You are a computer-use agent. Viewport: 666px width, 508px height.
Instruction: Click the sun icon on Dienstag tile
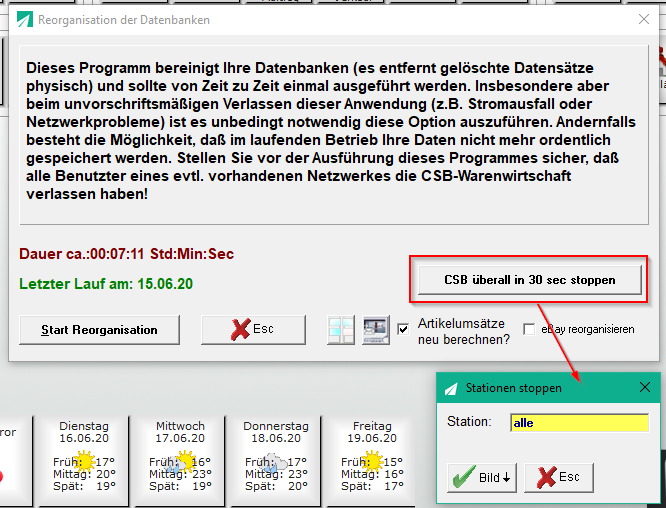[85, 462]
